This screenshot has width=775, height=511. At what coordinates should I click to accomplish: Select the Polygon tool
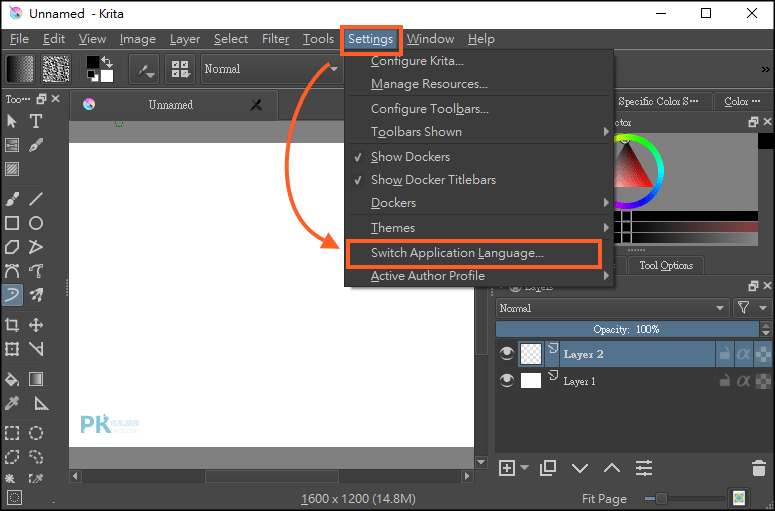12,247
